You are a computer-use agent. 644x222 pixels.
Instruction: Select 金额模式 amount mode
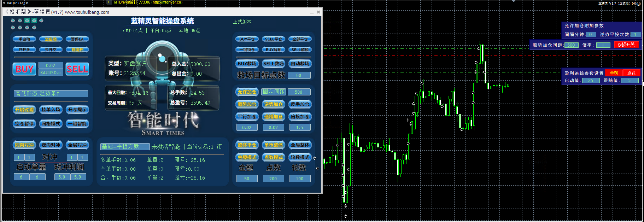coord(247,157)
